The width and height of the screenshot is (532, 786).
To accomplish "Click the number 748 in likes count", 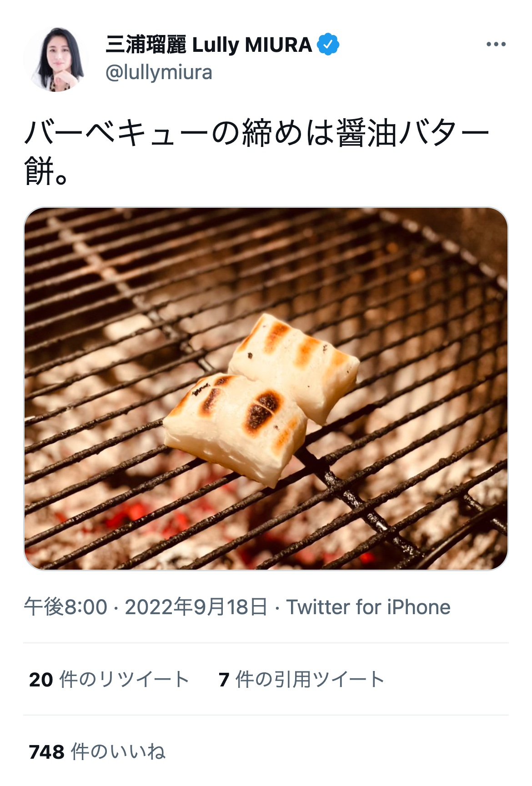I will click(x=47, y=752).
